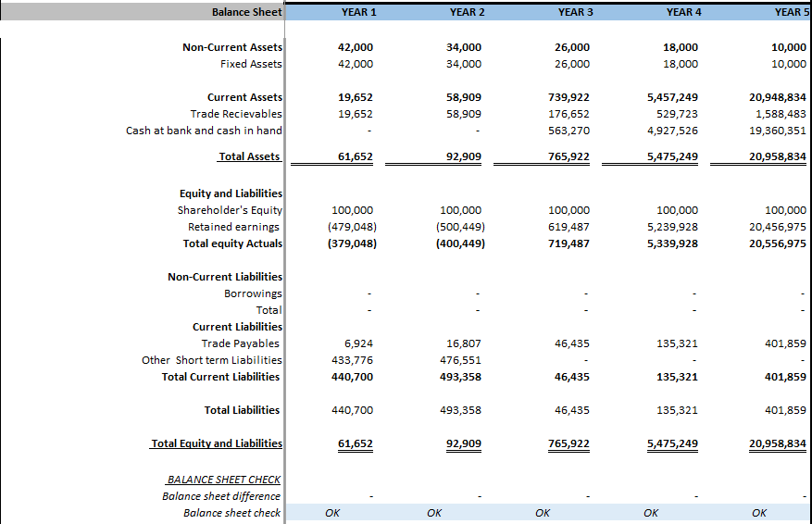Screen dimensions: 812x524
Task: Select the YEAR 1 column header
Action: click(x=359, y=12)
